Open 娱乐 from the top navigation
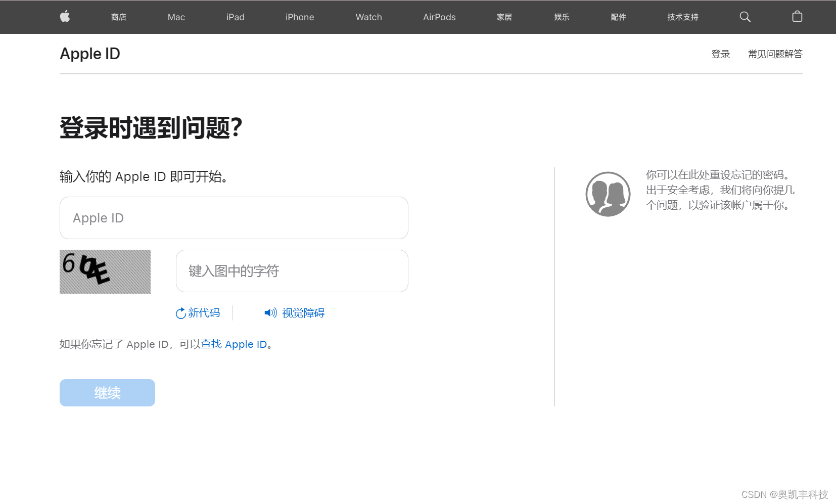 click(x=561, y=17)
